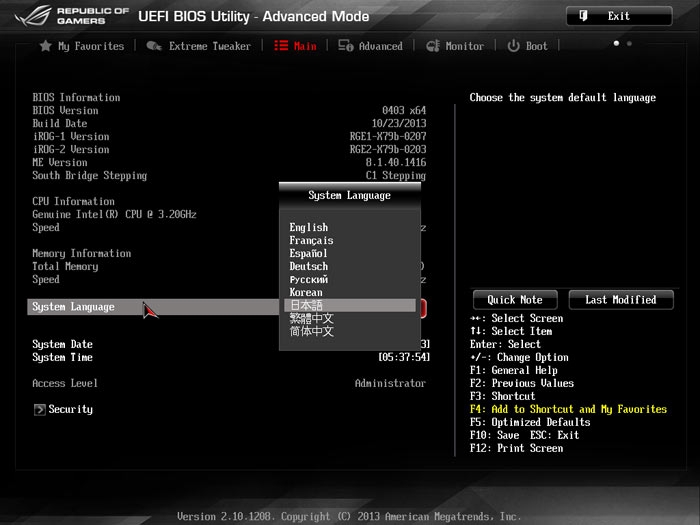
Task: Open the Quick Note button
Action: pyautogui.click(x=515, y=300)
